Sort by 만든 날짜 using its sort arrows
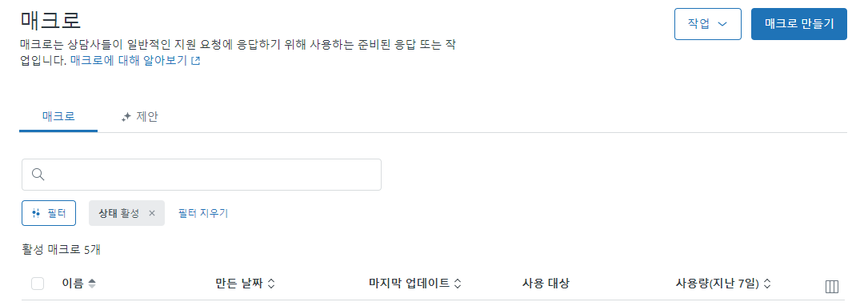The width and height of the screenshot is (868, 306). (271, 284)
